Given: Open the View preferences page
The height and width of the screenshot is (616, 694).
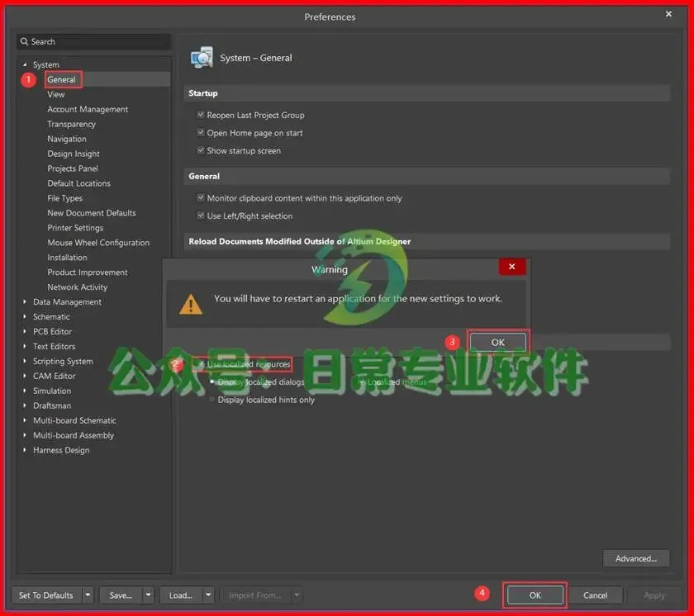Looking at the screenshot, I should (x=56, y=95).
